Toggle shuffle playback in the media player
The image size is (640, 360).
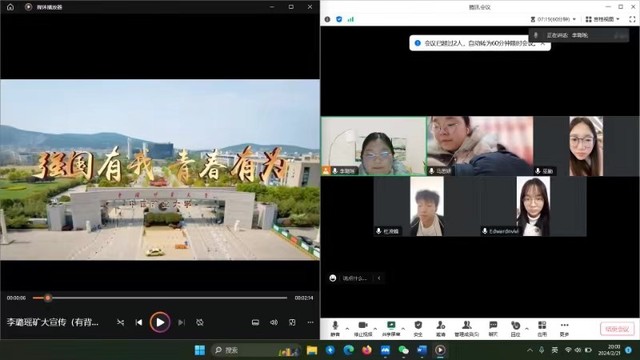[120, 322]
